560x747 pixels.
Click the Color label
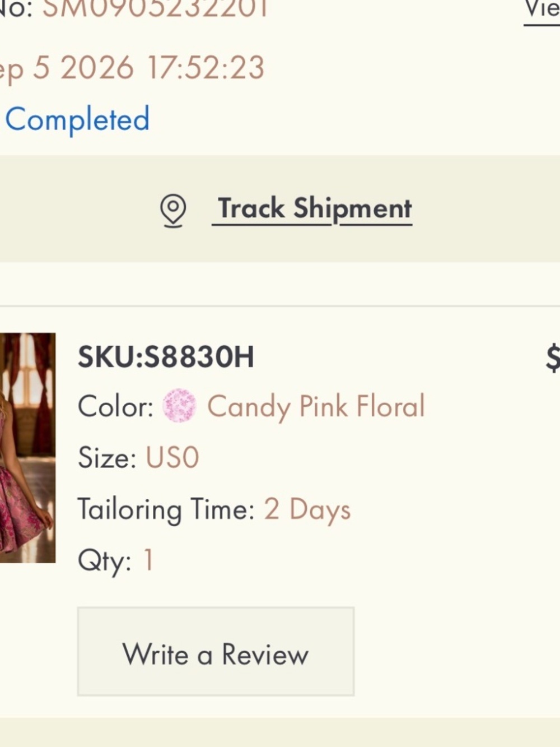click(x=115, y=406)
